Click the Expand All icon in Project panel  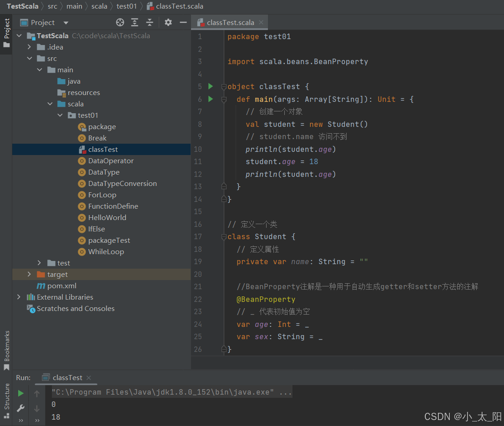(135, 22)
